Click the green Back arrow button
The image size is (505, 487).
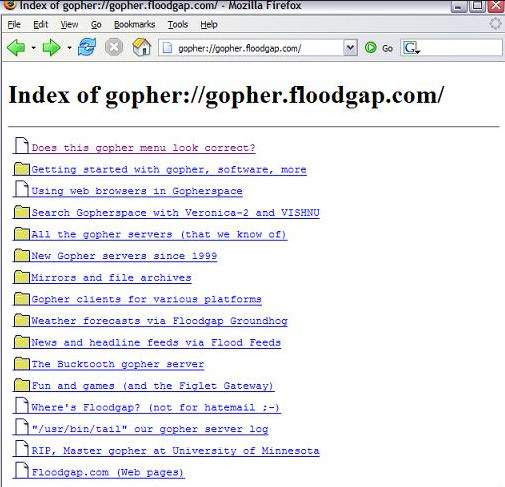pyautogui.click(x=16, y=48)
